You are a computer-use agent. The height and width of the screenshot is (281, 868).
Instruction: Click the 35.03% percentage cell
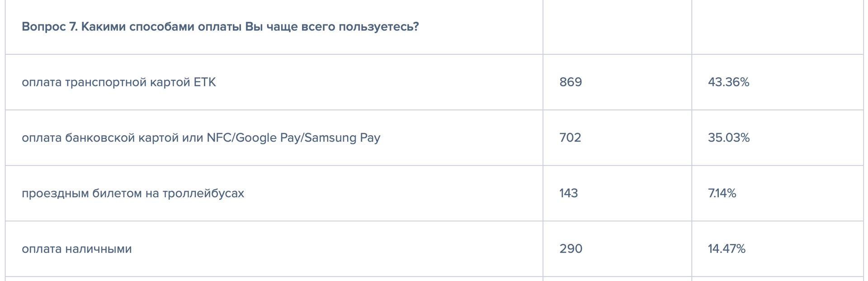[x=728, y=138]
